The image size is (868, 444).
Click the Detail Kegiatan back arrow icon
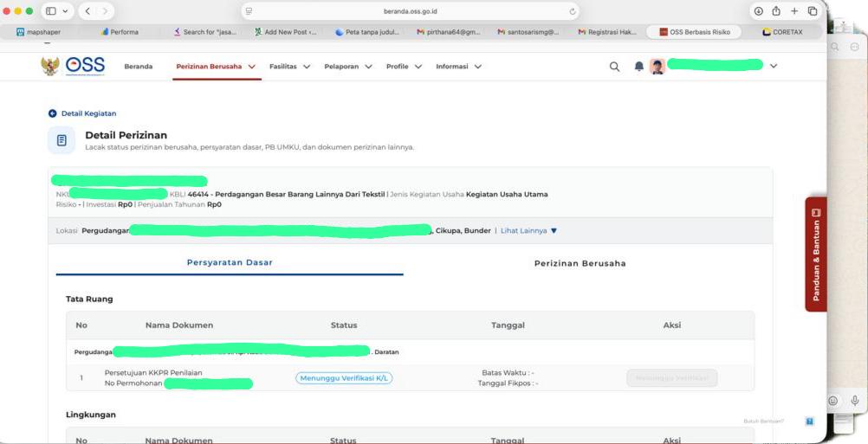52,113
